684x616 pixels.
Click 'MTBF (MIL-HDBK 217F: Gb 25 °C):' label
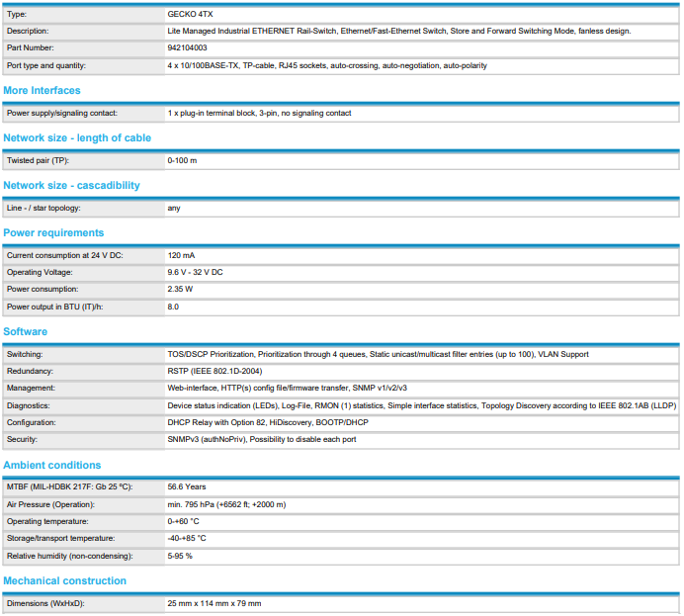pos(70,486)
